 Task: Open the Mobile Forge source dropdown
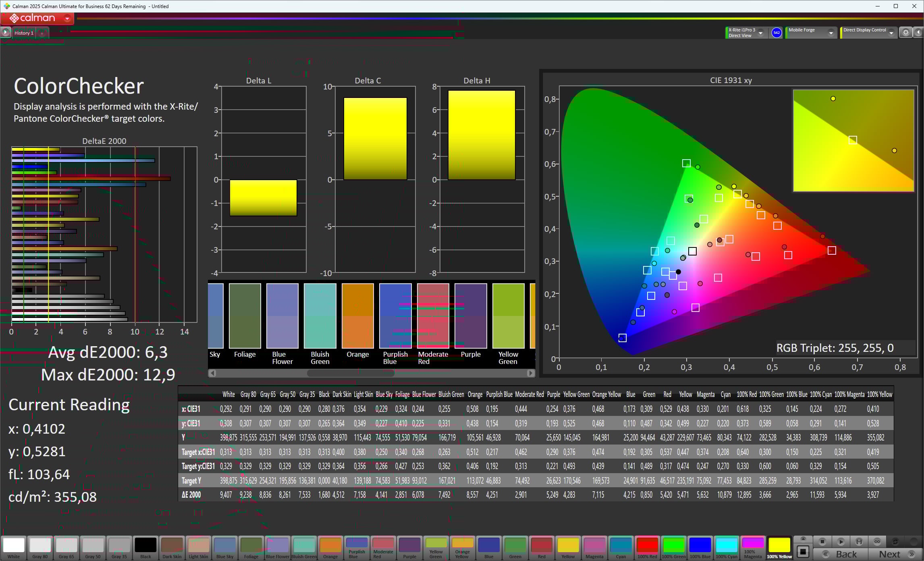[x=831, y=33]
